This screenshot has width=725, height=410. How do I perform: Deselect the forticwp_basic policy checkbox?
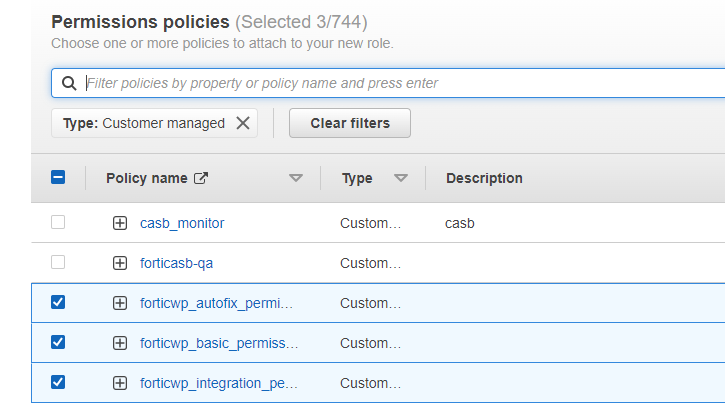(58, 342)
